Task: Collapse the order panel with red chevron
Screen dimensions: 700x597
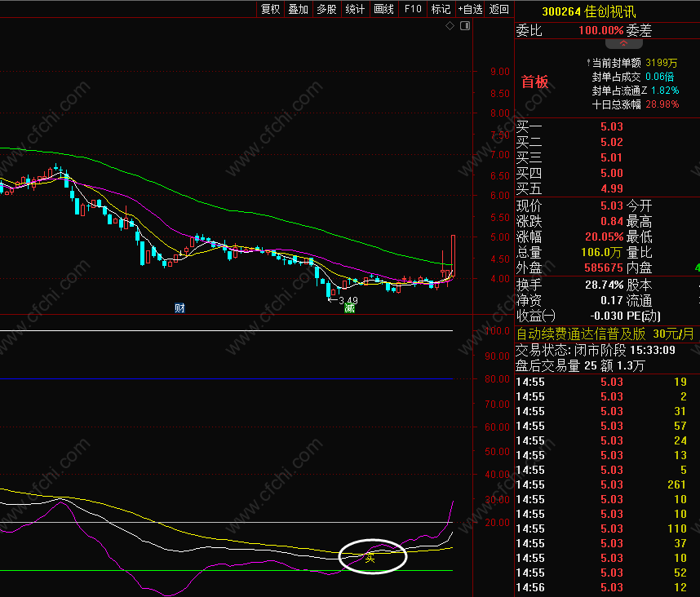Action: [623, 43]
